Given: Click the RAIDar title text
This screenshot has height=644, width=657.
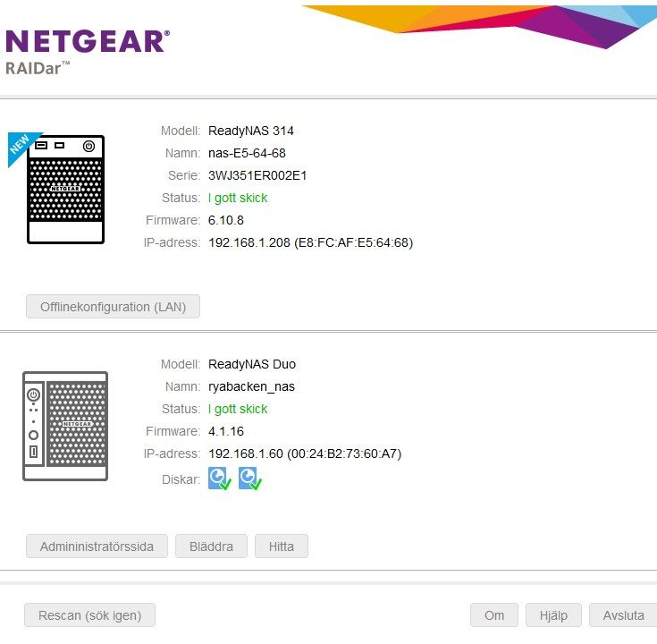Looking at the screenshot, I should point(38,68).
